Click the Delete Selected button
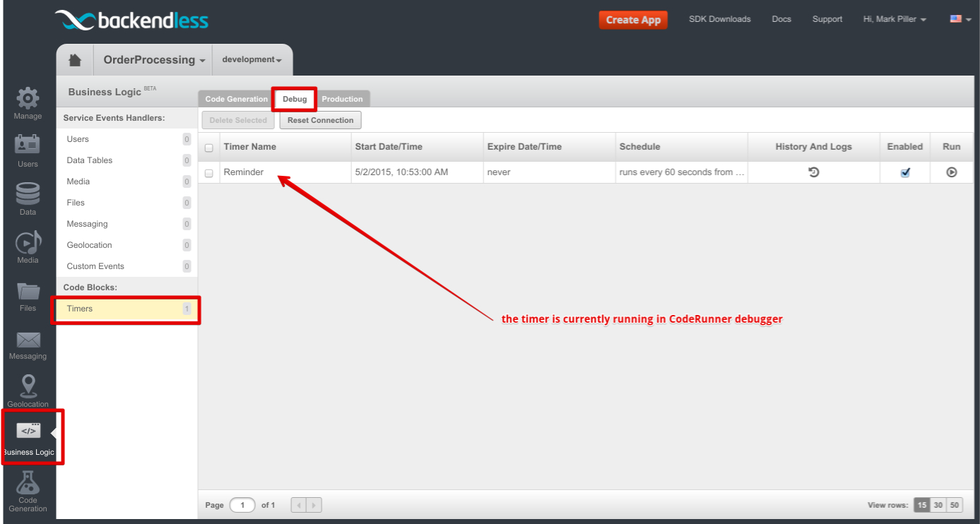Image resolution: width=980 pixels, height=524 pixels. pyautogui.click(x=238, y=120)
